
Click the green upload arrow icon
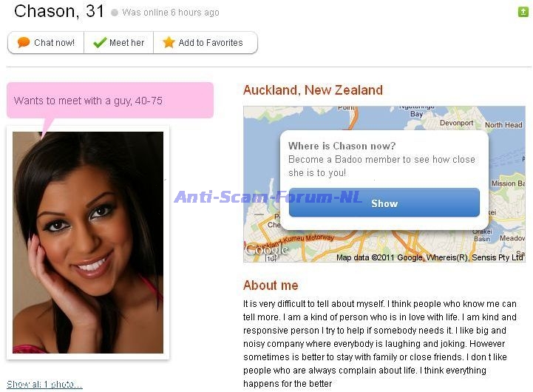click(x=523, y=12)
